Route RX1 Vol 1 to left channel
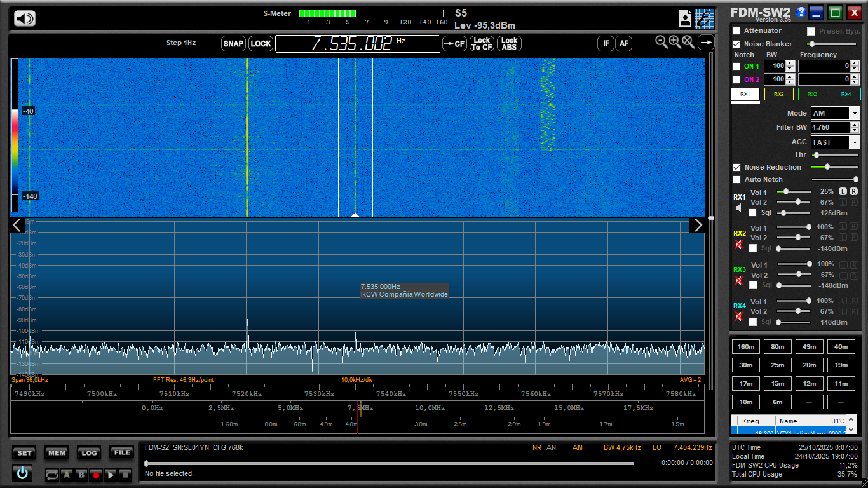868x488 pixels. tap(843, 191)
